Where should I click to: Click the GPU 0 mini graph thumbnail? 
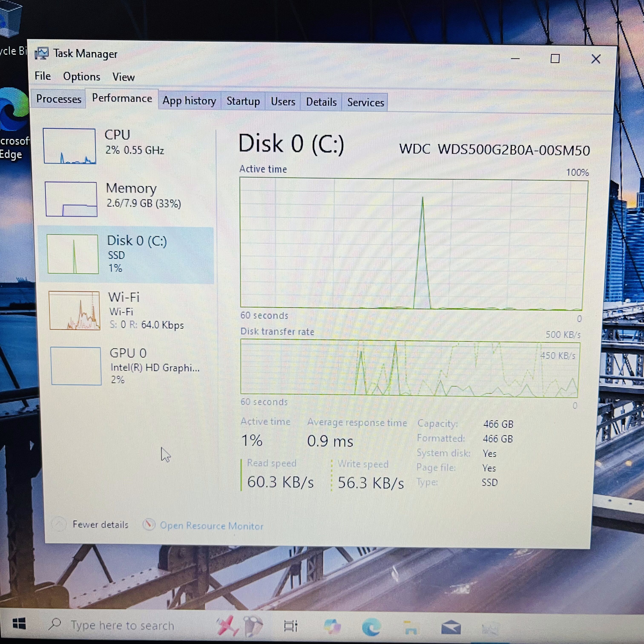tap(76, 366)
